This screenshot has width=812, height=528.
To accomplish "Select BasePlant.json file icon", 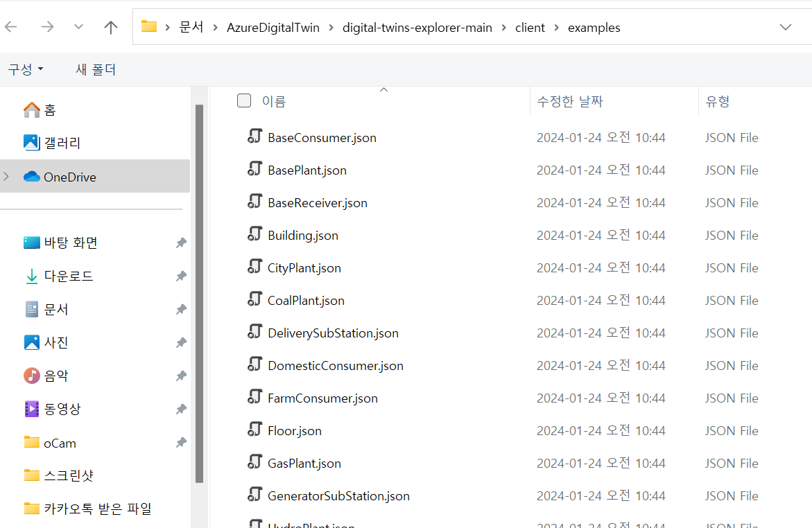I will pyautogui.click(x=254, y=169).
